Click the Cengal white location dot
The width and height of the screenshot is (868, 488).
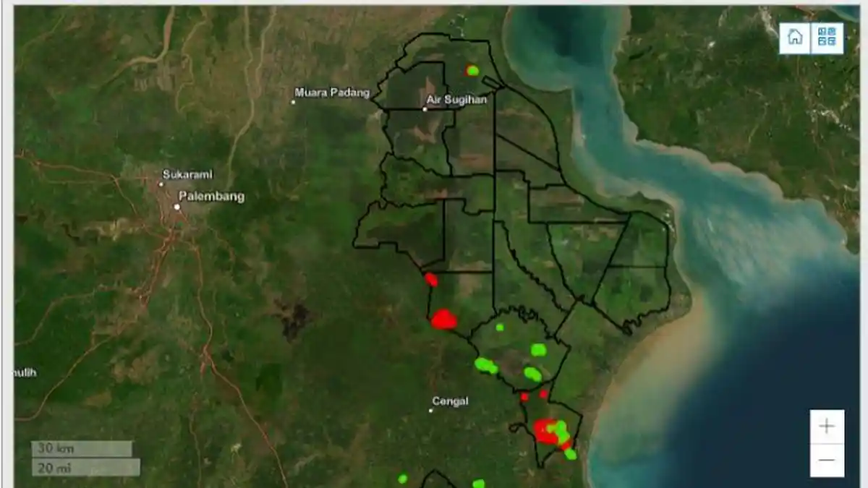[430, 411]
